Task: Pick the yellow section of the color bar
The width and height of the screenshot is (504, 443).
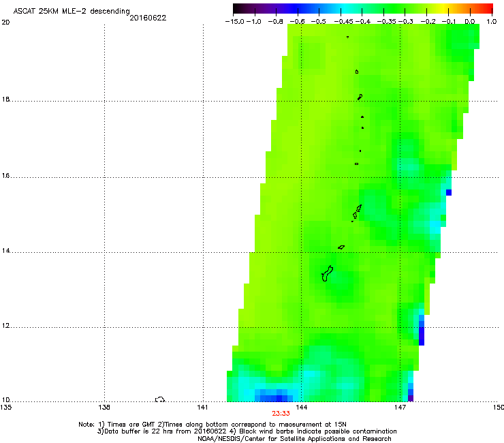Action: 442,9
